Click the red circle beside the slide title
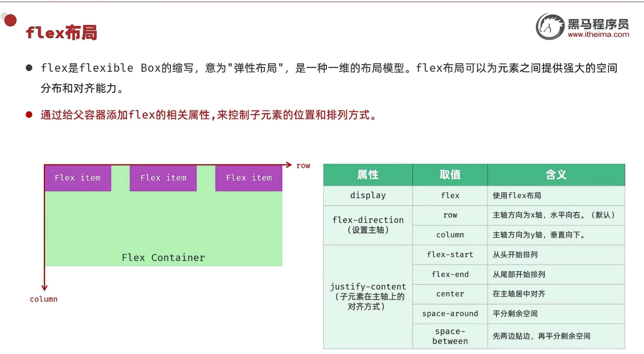 pyautogui.click(x=10, y=20)
